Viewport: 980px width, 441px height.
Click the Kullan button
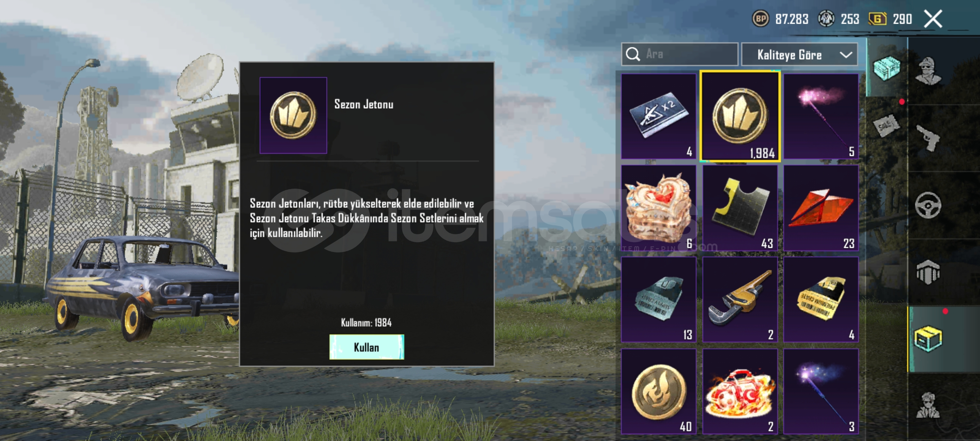click(x=367, y=347)
